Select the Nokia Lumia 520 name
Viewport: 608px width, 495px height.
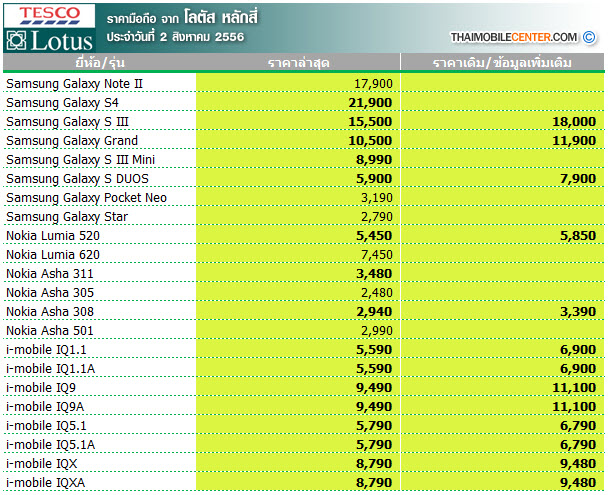tap(53, 236)
